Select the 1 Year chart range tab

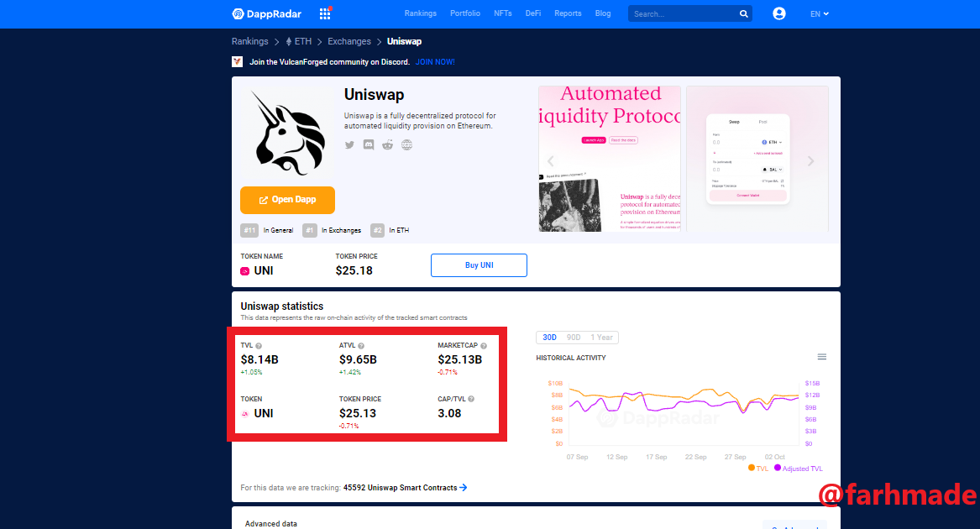coord(602,338)
